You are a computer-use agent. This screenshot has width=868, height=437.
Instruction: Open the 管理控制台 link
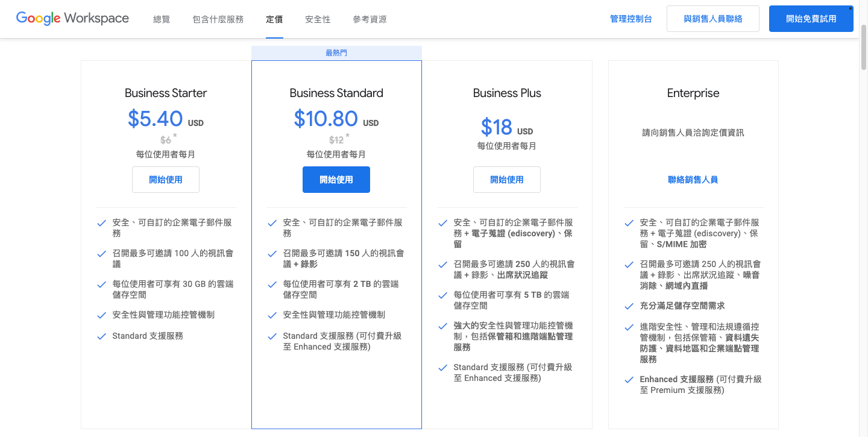pyautogui.click(x=631, y=19)
